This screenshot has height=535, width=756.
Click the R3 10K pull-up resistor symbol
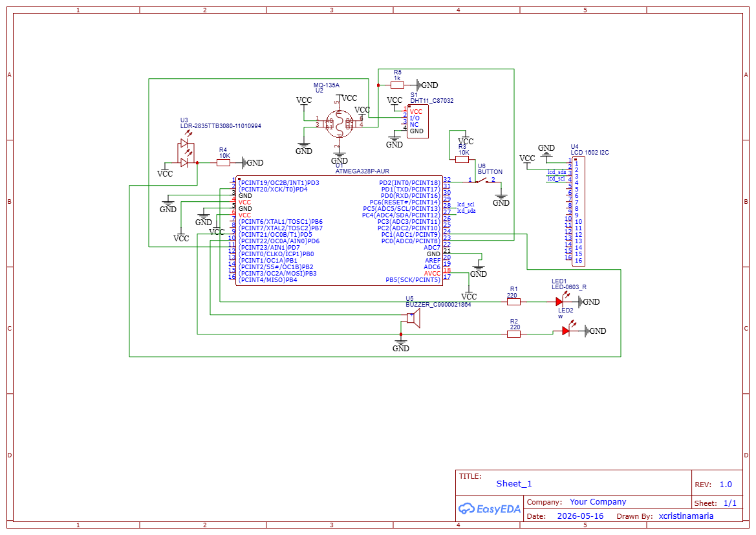462,160
